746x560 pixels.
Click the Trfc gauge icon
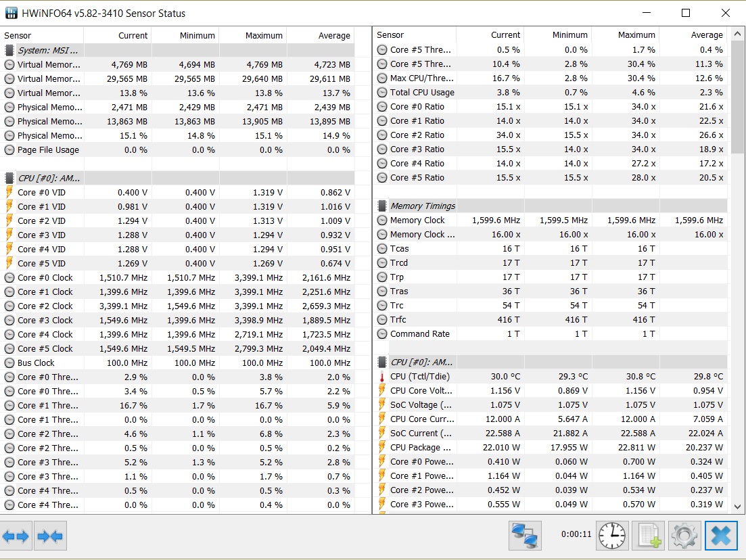[381, 319]
